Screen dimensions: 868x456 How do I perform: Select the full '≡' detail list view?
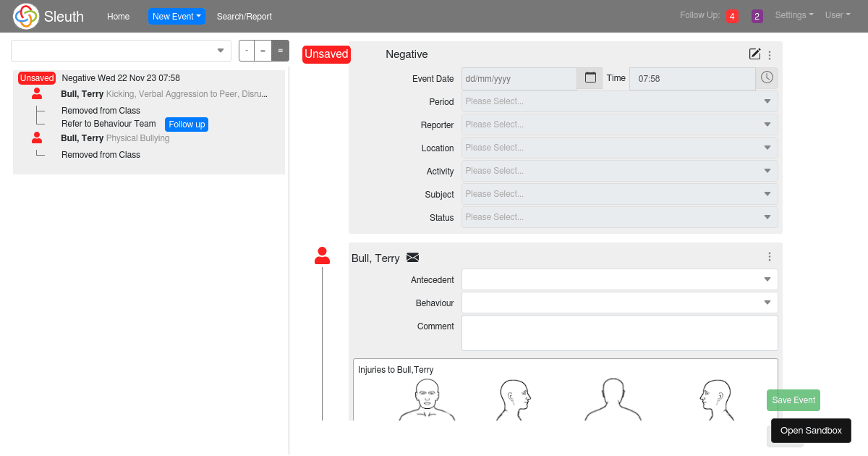pyautogui.click(x=280, y=51)
